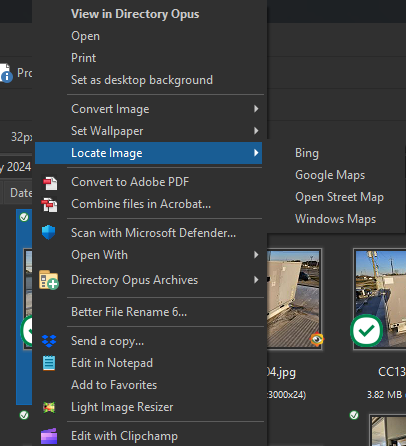Screen dimensions: 406x446
Task: Click the large green checkmark on the CC13 thumbnail
Action: point(366,330)
